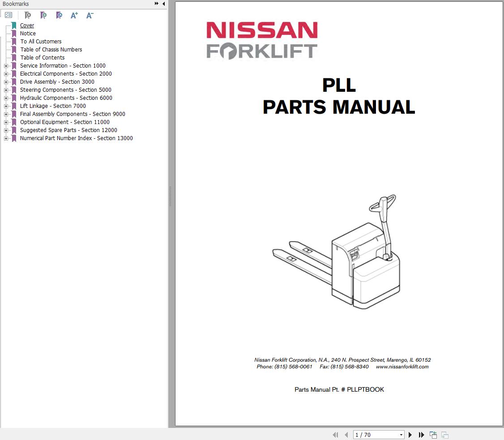
Task: Click the Notice bookmark ribbon icon
Action: pyautogui.click(x=14, y=34)
